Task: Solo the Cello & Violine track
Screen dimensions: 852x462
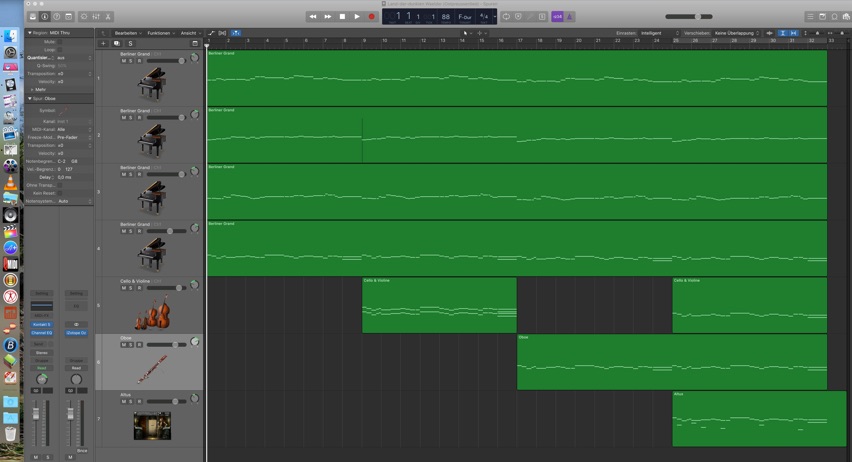Action: coord(131,288)
